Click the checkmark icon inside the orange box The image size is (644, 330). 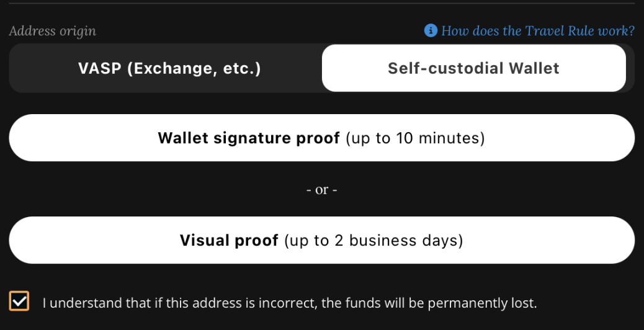coord(19,301)
